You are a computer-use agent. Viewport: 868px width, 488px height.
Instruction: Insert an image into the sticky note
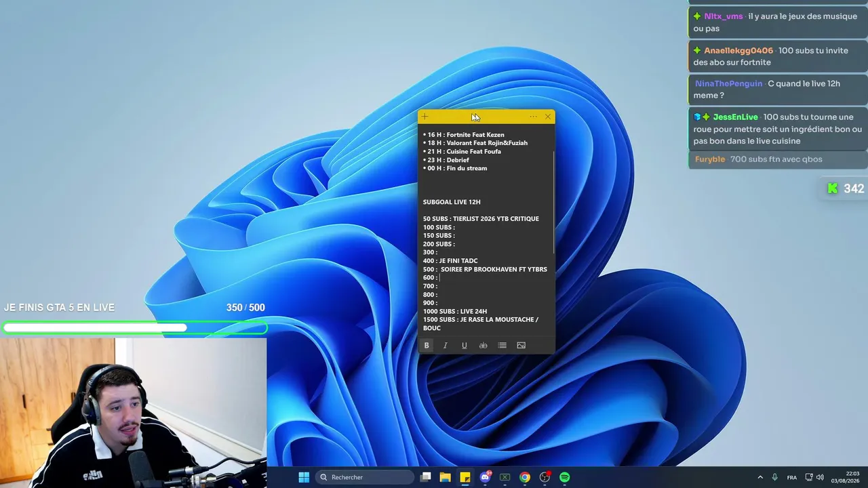[x=521, y=346]
